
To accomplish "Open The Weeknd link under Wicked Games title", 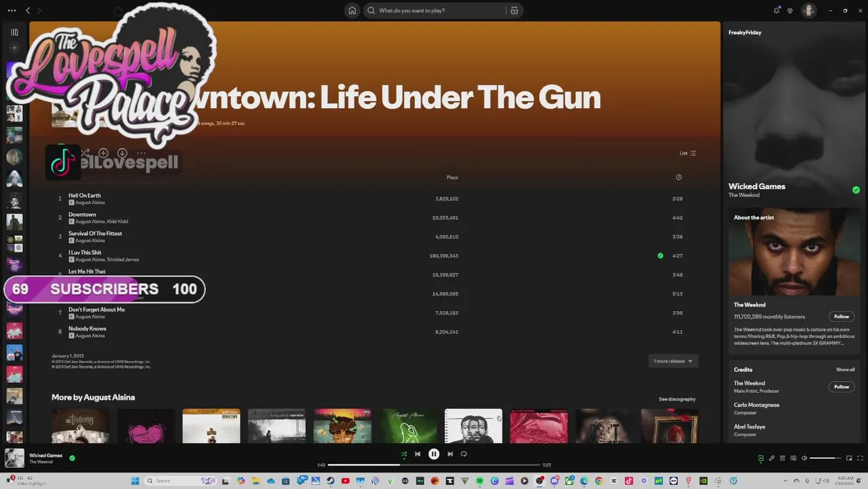I will click(744, 196).
